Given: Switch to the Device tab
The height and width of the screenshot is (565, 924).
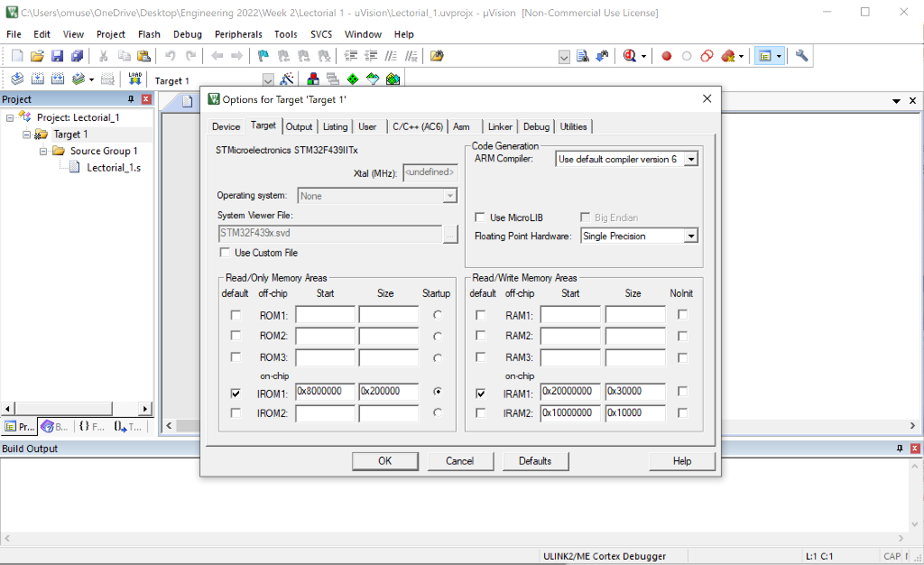Looking at the screenshot, I should pos(226,126).
